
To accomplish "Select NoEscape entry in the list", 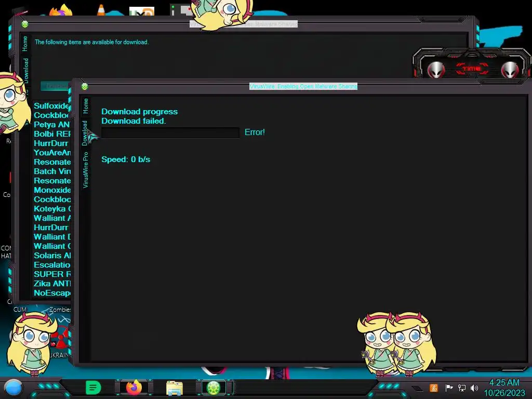I will coord(51,293).
